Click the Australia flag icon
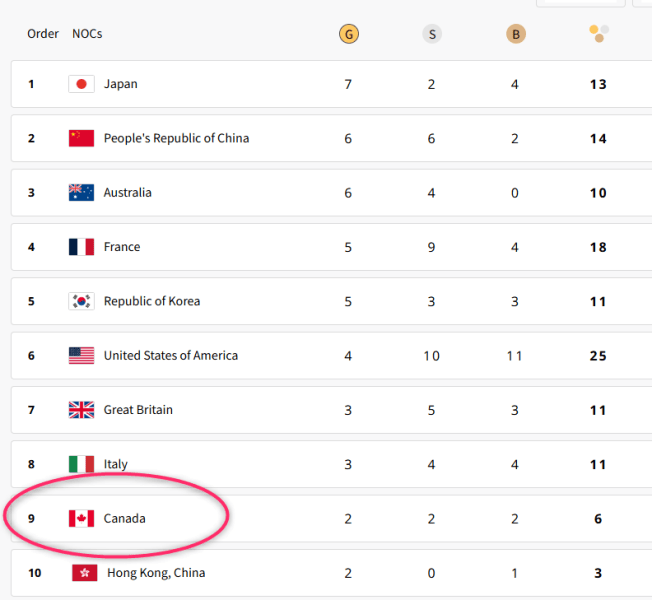 point(81,192)
